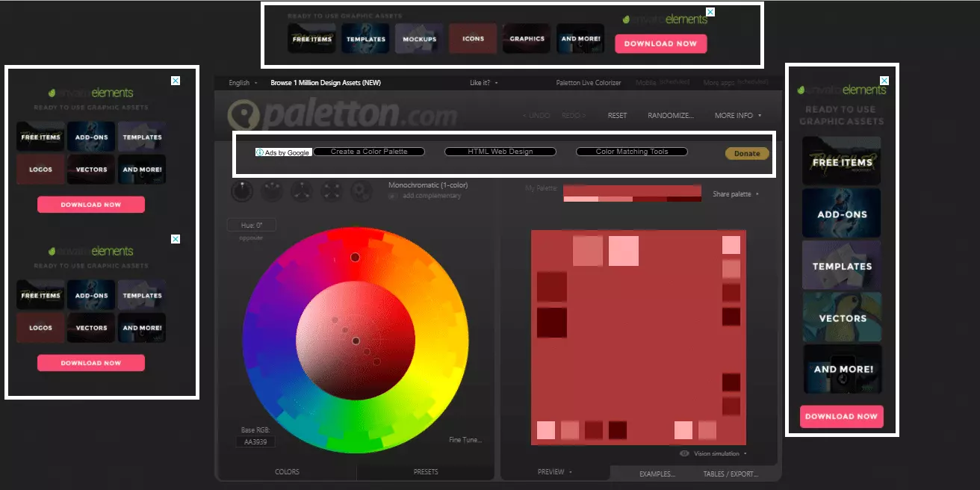Click the Reset button
This screenshot has width=980, height=490.
coord(617,116)
